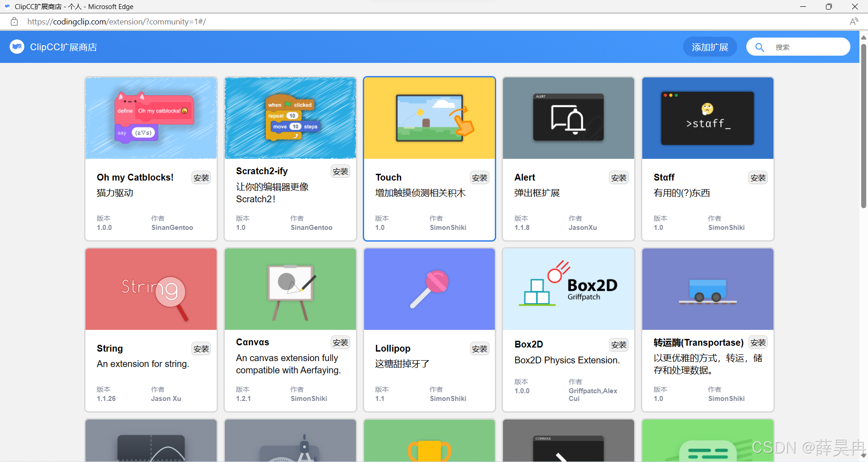
Task: Open the drawing compass thumbnail in bottom row
Action: click(x=290, y=440)
